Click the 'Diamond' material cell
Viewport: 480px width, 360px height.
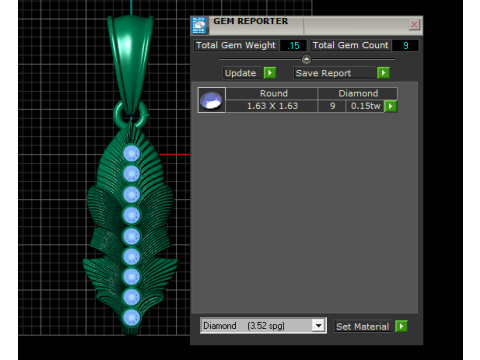pos(358,93)
